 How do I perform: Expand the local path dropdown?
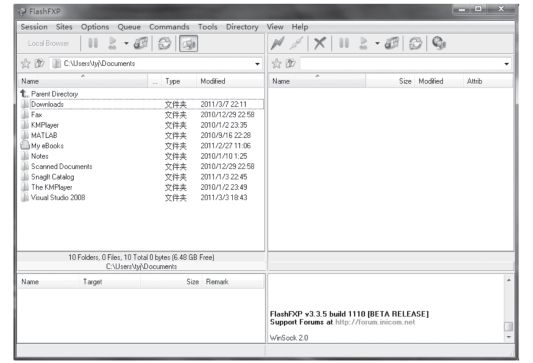pos(257,64)
